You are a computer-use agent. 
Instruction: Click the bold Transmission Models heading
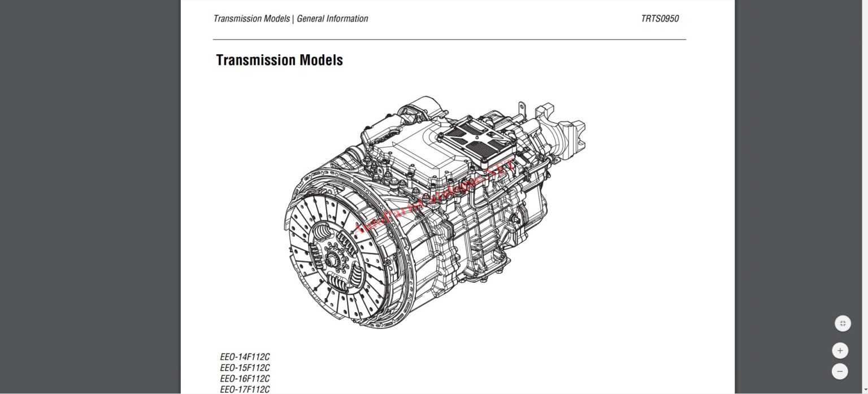coord(279,60)
